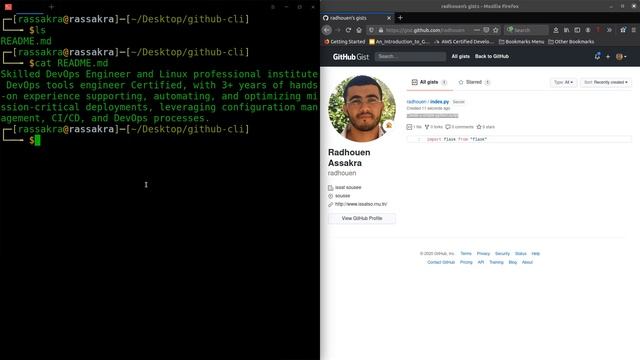Open the About footer link

[x=527, y=262]
